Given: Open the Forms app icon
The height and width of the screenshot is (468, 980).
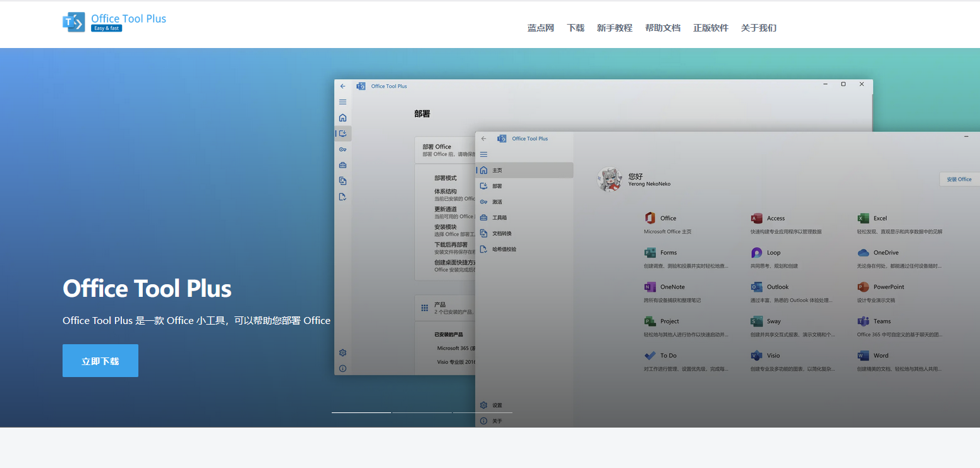Looking at the screenshot, I should (650, 253).
